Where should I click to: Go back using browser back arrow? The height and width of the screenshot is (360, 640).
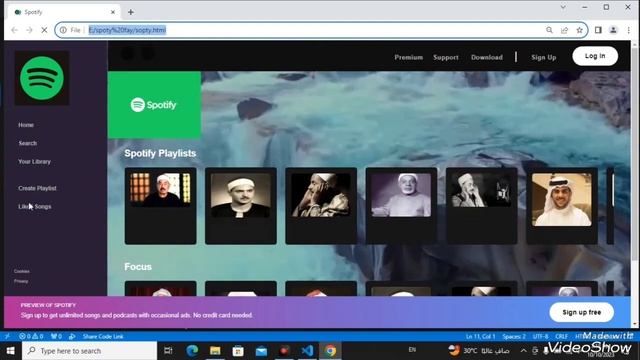pos(15,30)
